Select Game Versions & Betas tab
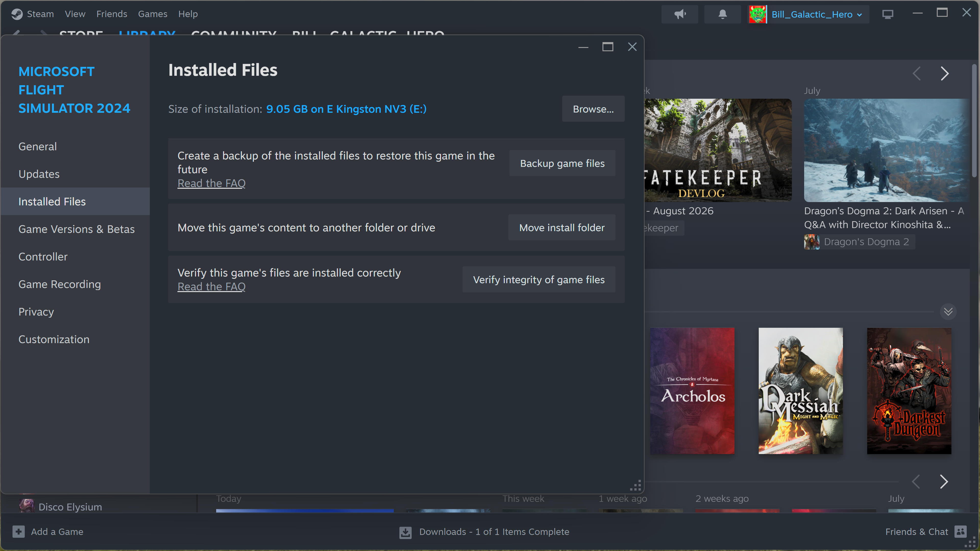This screenshot has width=980, height=551. point(75,229)
